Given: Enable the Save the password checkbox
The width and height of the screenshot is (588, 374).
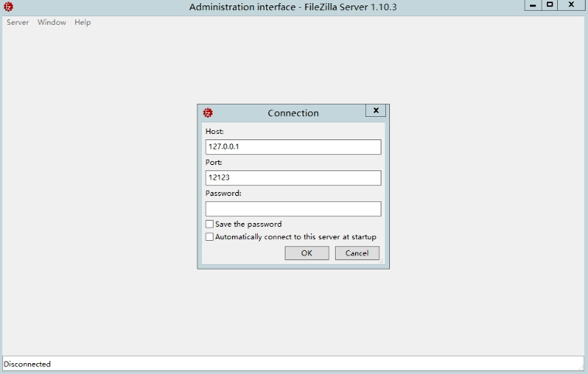Looking at the screenshot, I should point(210,224).
